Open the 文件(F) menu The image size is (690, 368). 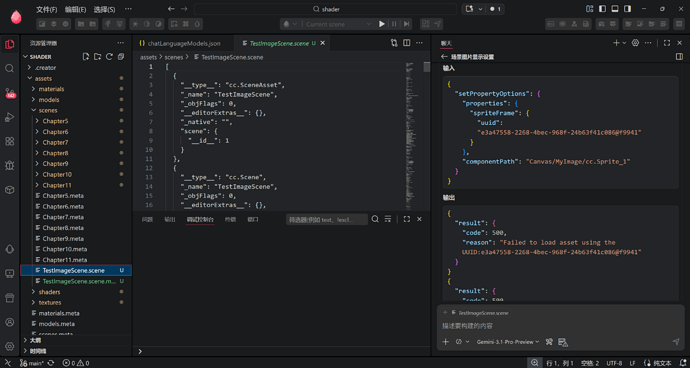(x=47, y=9)
